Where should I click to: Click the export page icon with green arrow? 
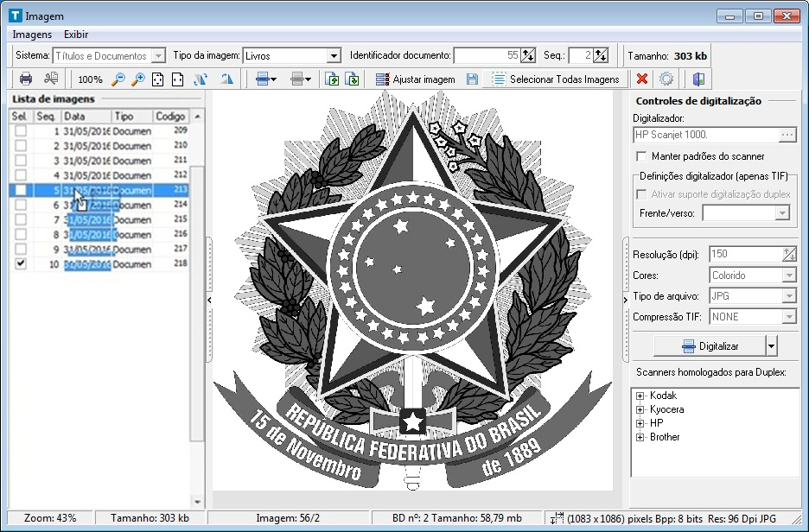352,79
